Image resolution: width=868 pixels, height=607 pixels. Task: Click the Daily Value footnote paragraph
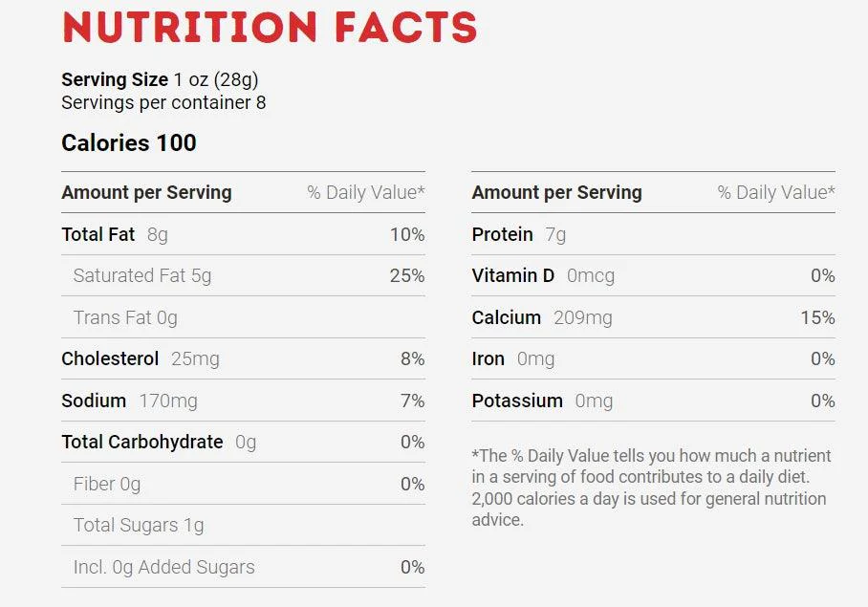click(651, 488)
